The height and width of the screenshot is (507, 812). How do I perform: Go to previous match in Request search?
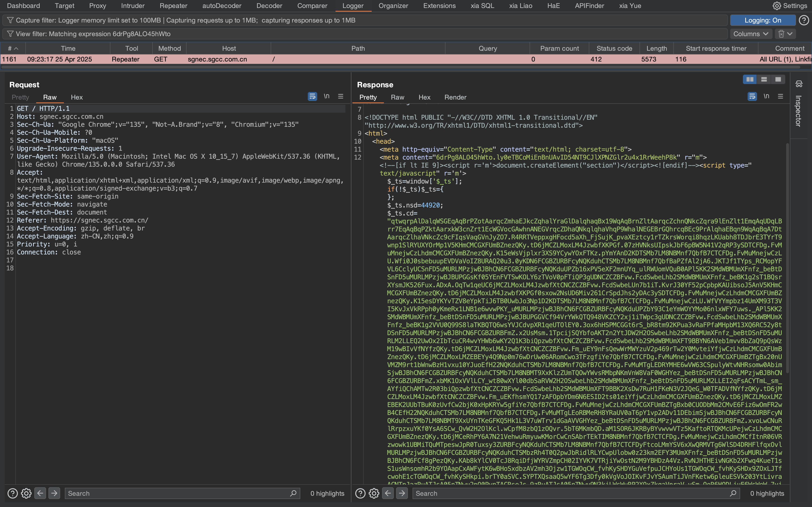point(40,493)
